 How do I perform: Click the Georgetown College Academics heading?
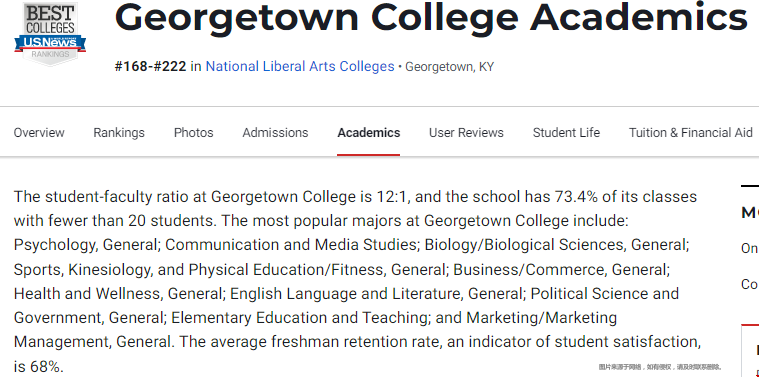(431, 17)
